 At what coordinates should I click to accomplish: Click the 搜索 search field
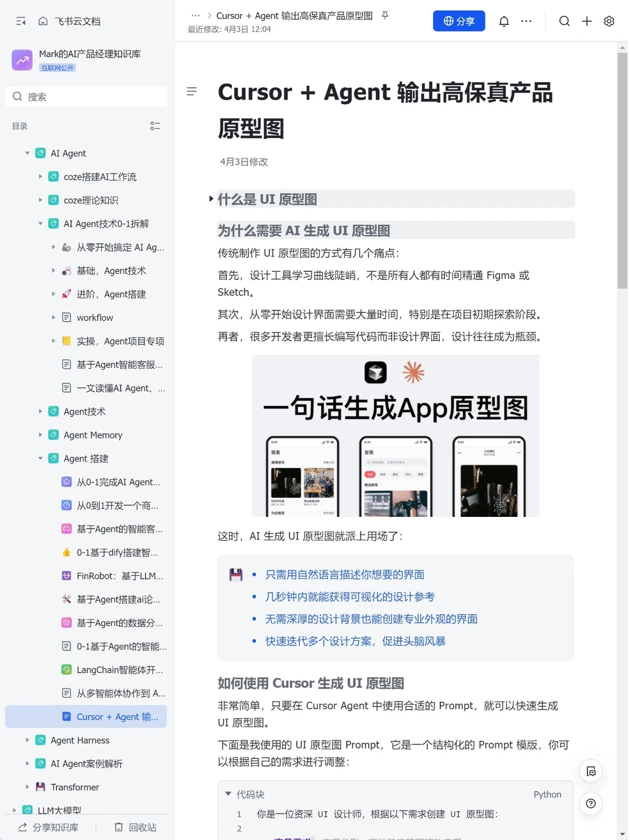pos(86,96)
